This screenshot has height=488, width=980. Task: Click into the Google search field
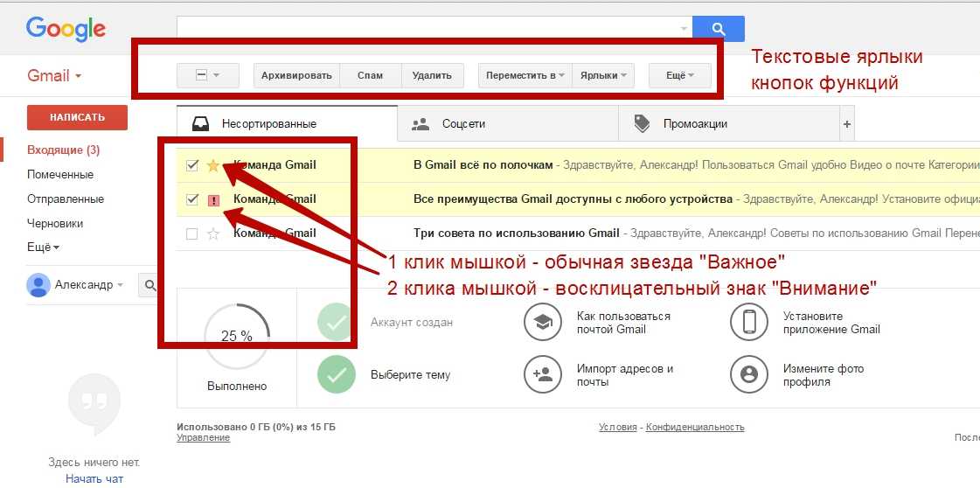pyautogui.click(x=428, y=29)
